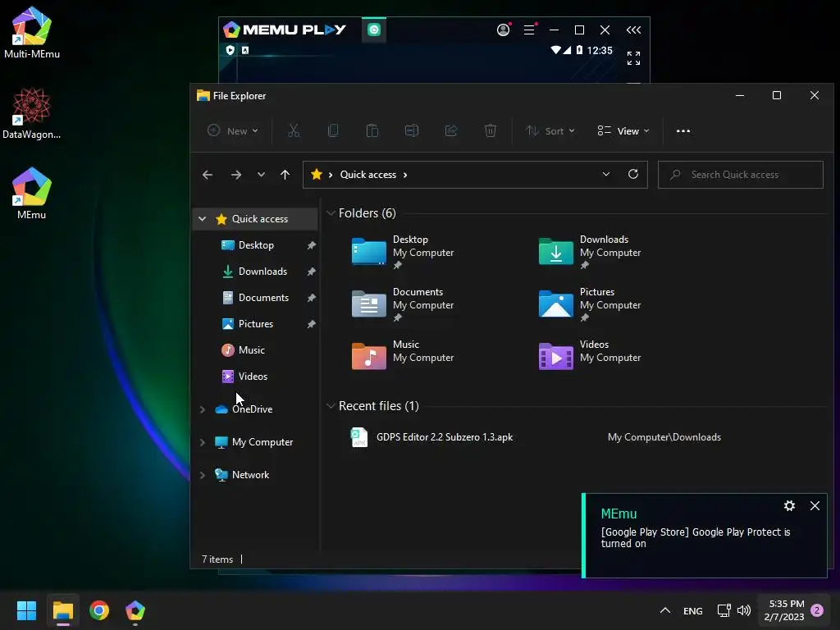The height and width of the screenshot is (630, 840).
Task: Select the Pictures folder tile
Action: pos(590,304)
